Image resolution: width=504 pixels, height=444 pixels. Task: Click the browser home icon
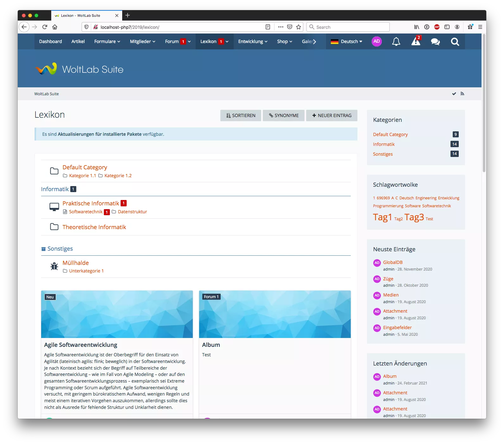coord(55,27)
